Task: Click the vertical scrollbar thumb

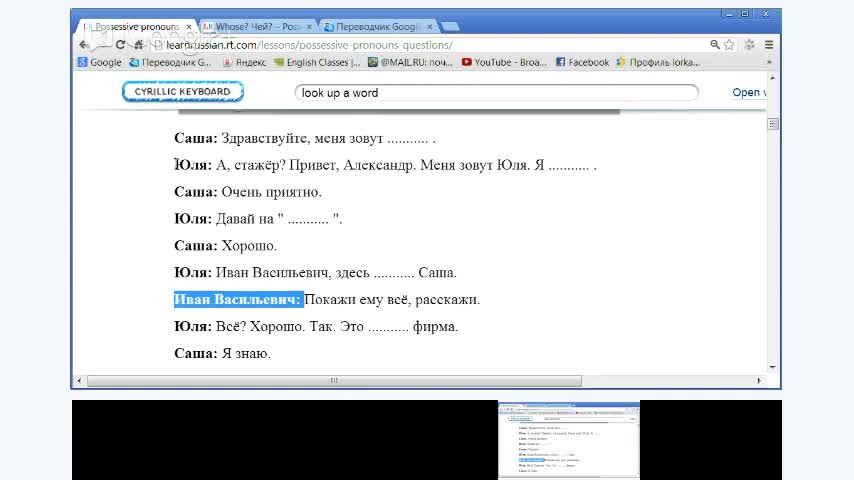Action: point(772,124)
